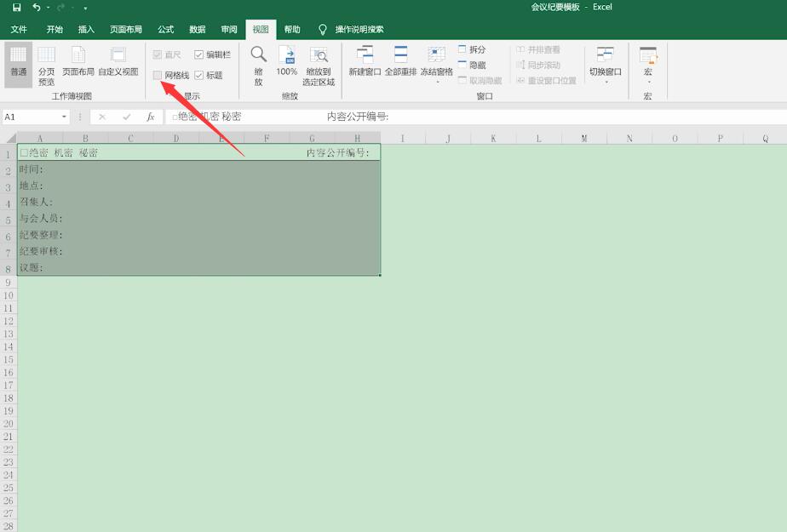The height and width of the screenshot is (532, 787).
Task: Switch to the 开始 Home tab
Action: 55,29
